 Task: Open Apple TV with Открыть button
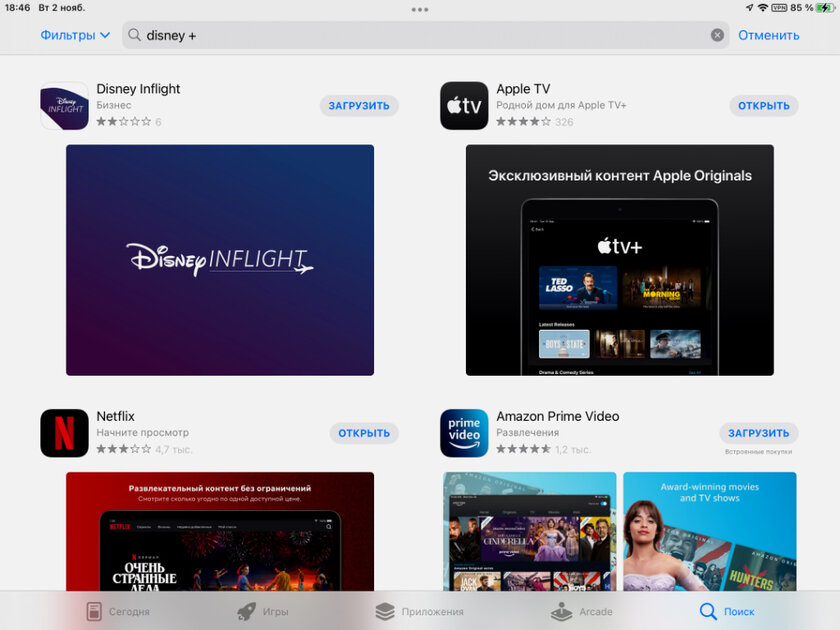point(763,106)
